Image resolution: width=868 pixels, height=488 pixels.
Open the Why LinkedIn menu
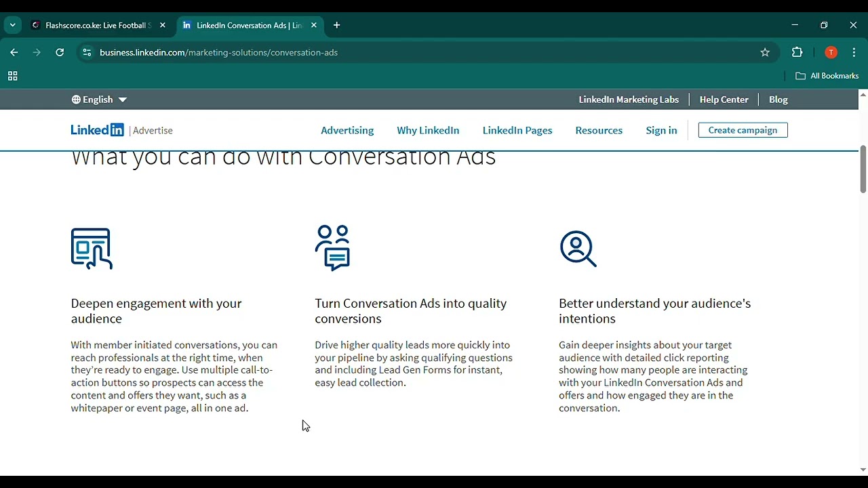coord(428,130)
